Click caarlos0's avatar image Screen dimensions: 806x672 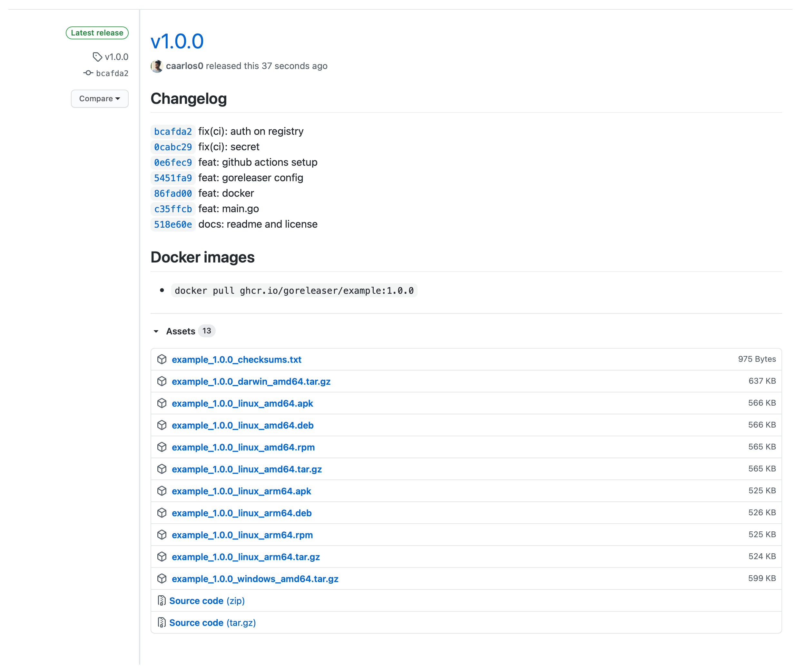click(157, 66)
